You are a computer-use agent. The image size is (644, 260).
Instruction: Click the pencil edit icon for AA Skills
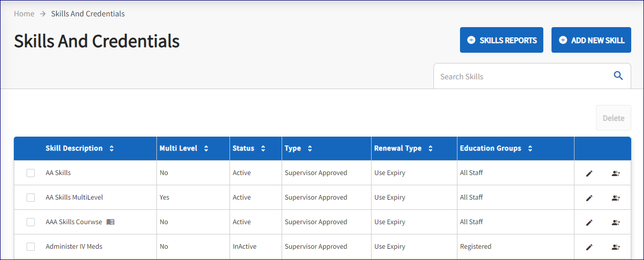click(589, 174)
